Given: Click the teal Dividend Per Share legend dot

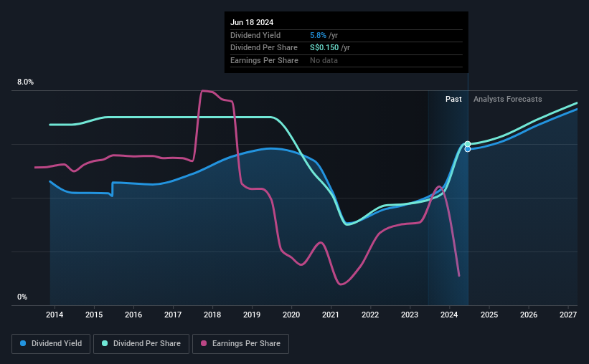Looking at the screenshot, I should [105, 343].
